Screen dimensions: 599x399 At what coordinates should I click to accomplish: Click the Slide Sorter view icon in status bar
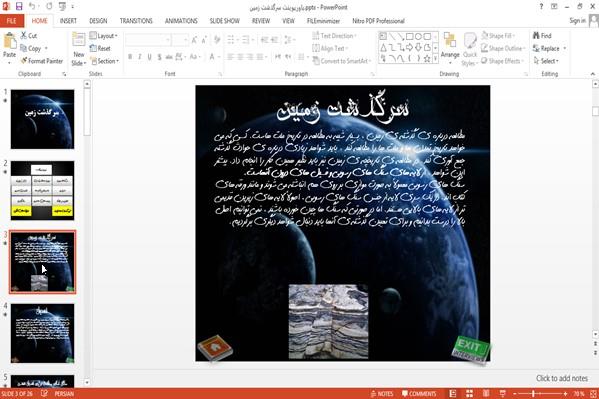(x=469, y=394)
